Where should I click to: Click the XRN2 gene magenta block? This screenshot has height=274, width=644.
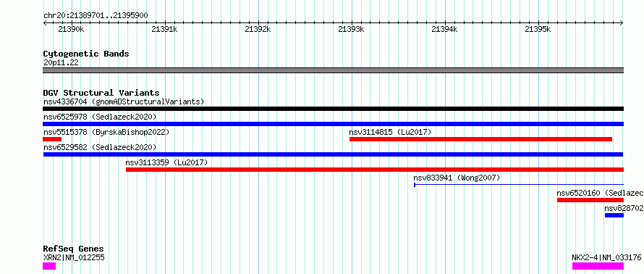coord(49,266)
